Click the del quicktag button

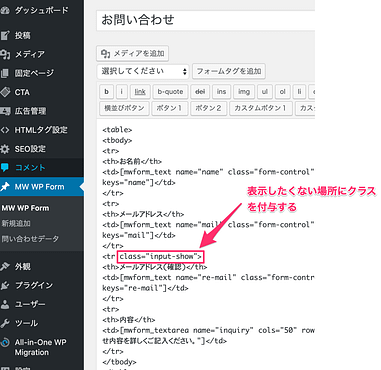coord(200,91)
